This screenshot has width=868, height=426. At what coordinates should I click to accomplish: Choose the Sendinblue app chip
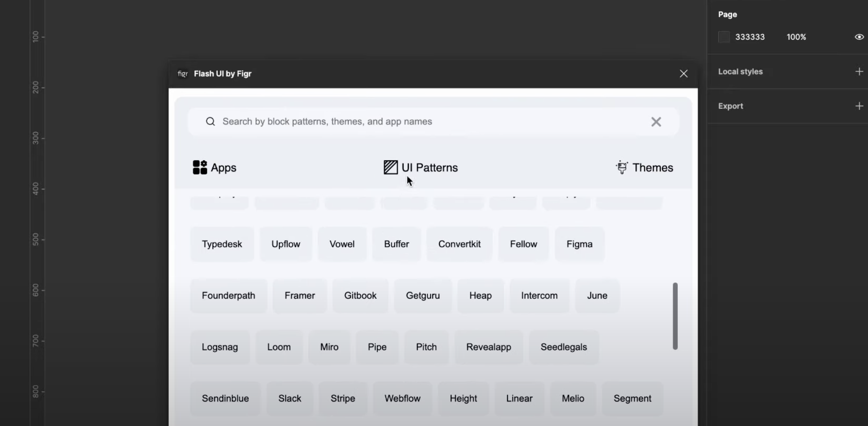[225, 398]
